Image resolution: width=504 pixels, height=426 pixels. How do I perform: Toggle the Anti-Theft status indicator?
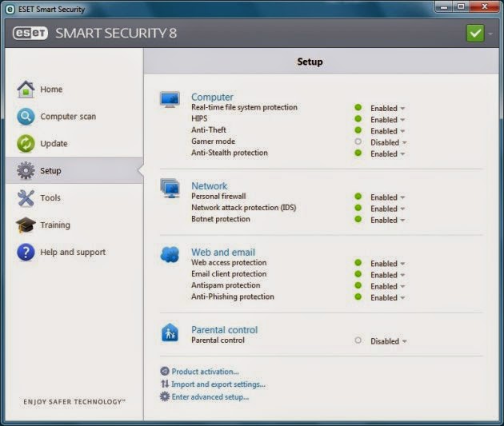pyautogui.click(x=358, y=130)
